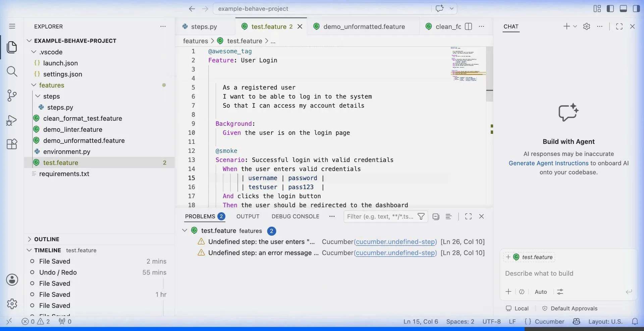Open the Run and Debug view
Screen dimensions: 644x331
pyautogui.click(x=12, y=120)
